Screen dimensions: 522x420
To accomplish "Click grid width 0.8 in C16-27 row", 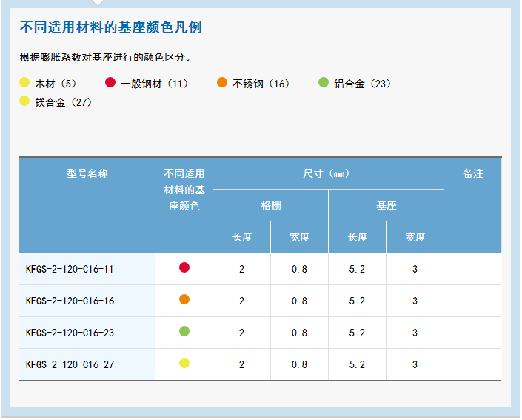I will pyautogui.click(x=299, y=364).
